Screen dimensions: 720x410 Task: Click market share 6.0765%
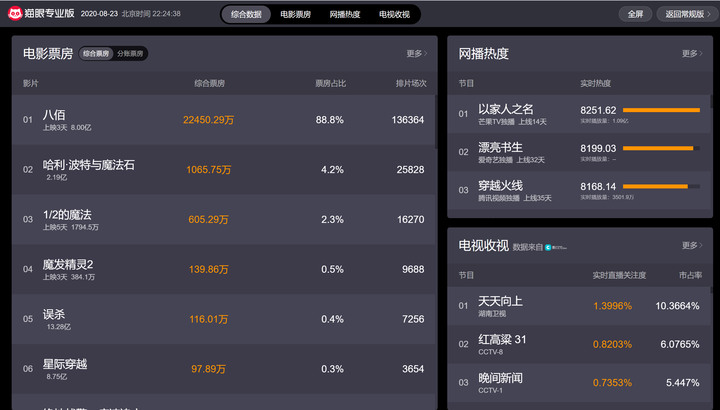[680, 344]
